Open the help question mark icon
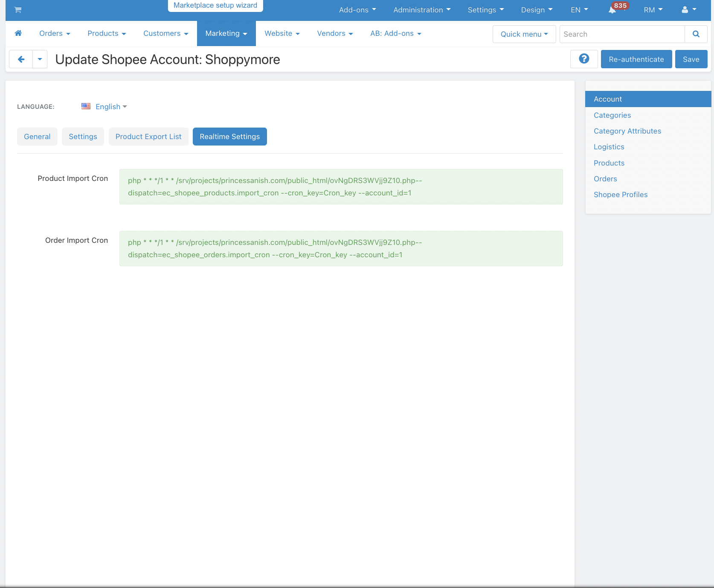 584,59
